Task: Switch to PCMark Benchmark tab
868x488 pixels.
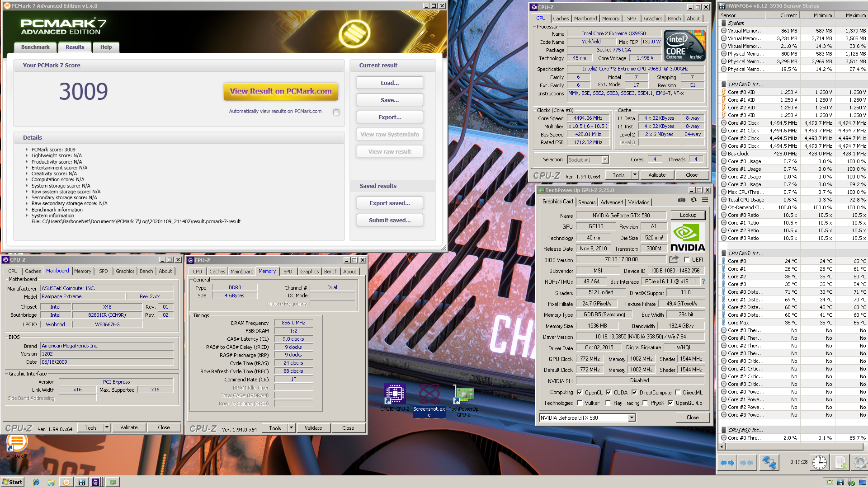Action: 35,47
